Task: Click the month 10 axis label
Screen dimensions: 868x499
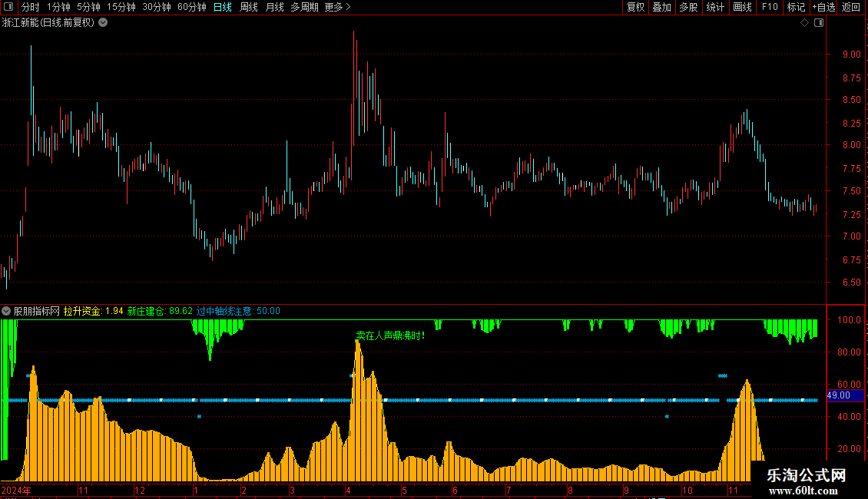Action: (687, 490)
